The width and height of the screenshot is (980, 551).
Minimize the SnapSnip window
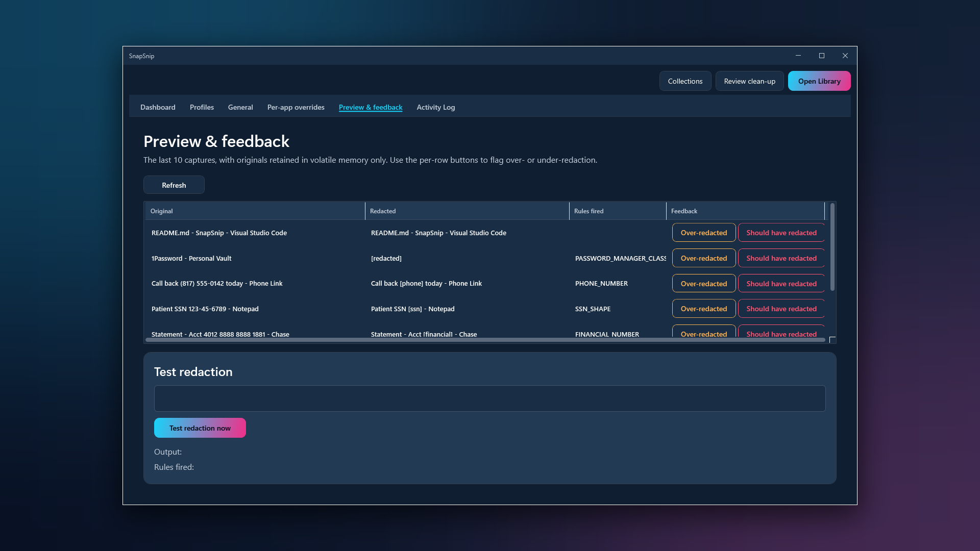point(798,56)
